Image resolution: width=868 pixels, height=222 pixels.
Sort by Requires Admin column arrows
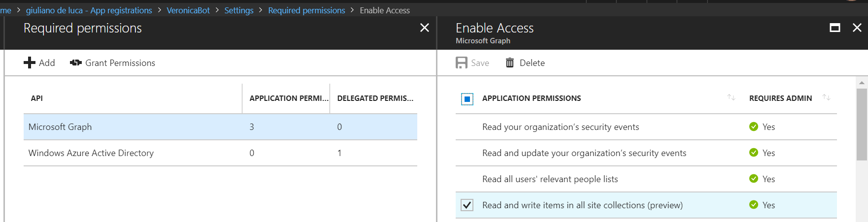pyautogui.click(x=826, y=97)
